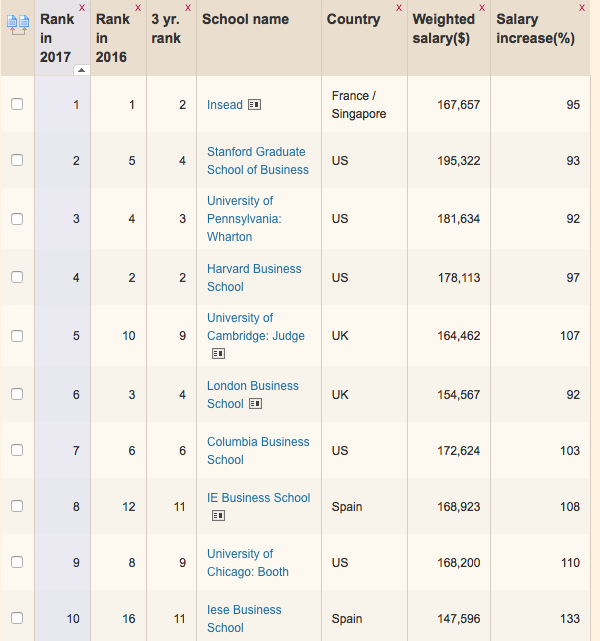
Task: Open the Columbia Business School link
Action: (258, 450)
